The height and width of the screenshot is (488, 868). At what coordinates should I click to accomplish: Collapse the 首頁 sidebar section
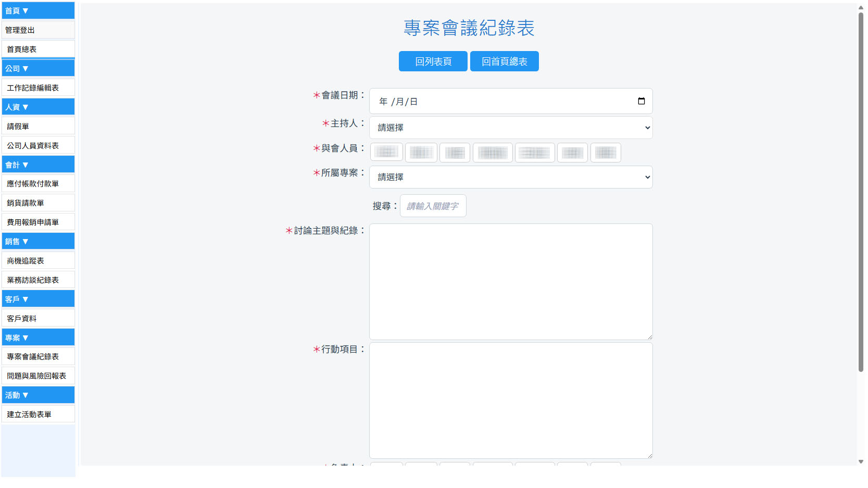click(38, 10)
